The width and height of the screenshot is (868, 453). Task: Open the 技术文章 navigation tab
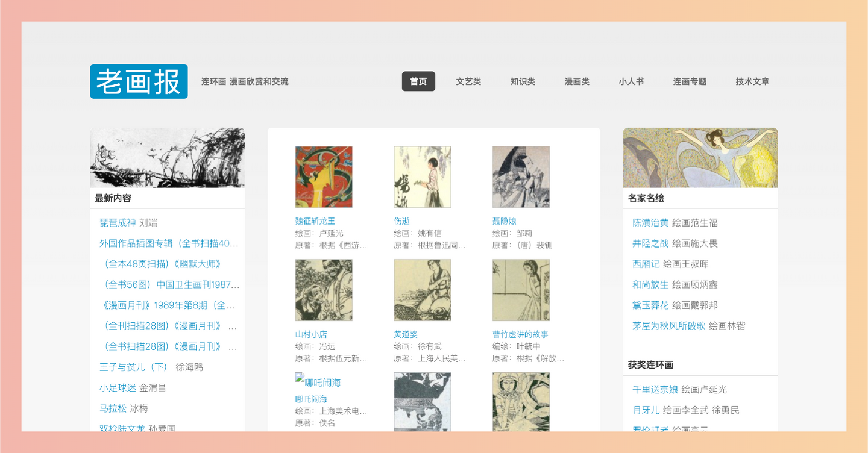click(752, 81)
